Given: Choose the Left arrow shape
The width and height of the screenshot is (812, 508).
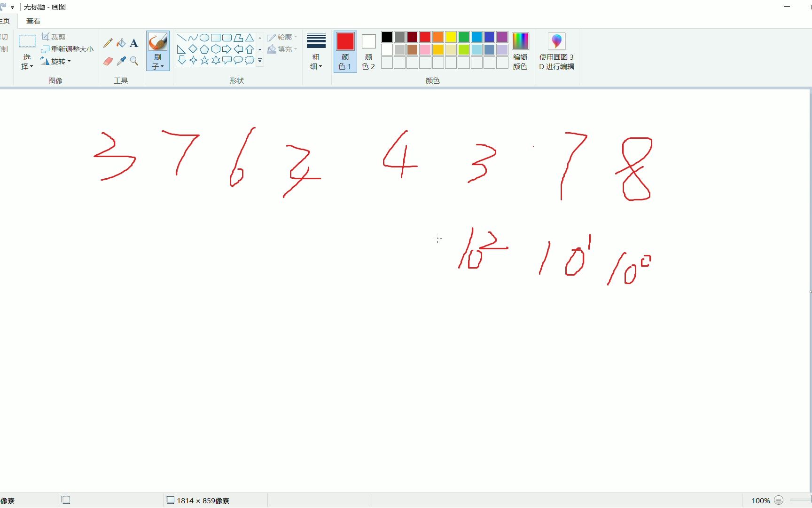Looking at the screenshot, I should [238, 49].
